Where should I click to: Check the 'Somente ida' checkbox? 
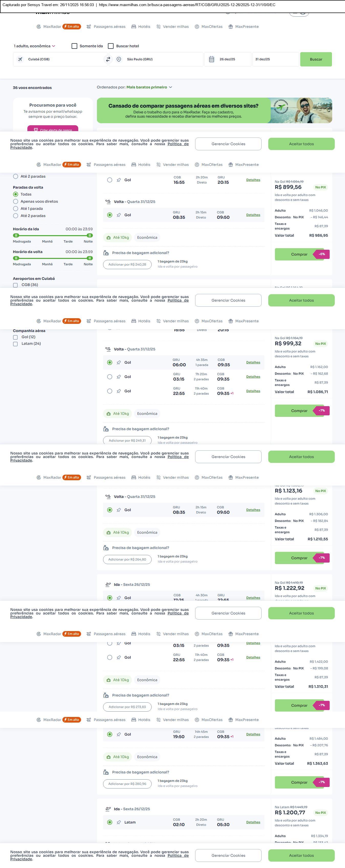pos(74,46)
